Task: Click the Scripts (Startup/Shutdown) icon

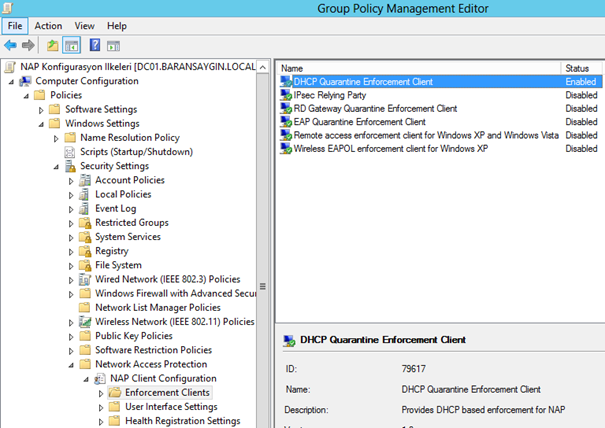Action: click(70, 152)
